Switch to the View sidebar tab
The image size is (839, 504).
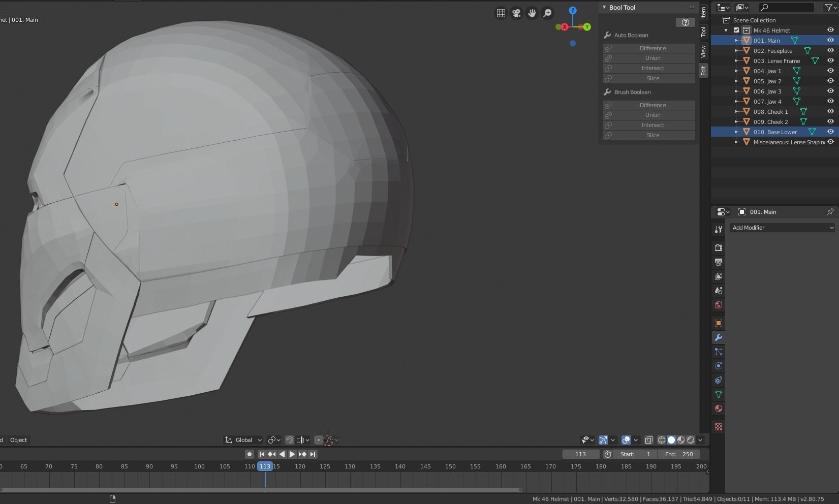point(704,51)
